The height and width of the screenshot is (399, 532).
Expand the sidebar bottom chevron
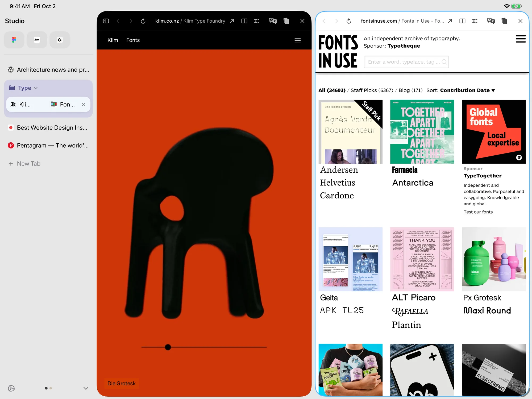click(x=86, y=388)
